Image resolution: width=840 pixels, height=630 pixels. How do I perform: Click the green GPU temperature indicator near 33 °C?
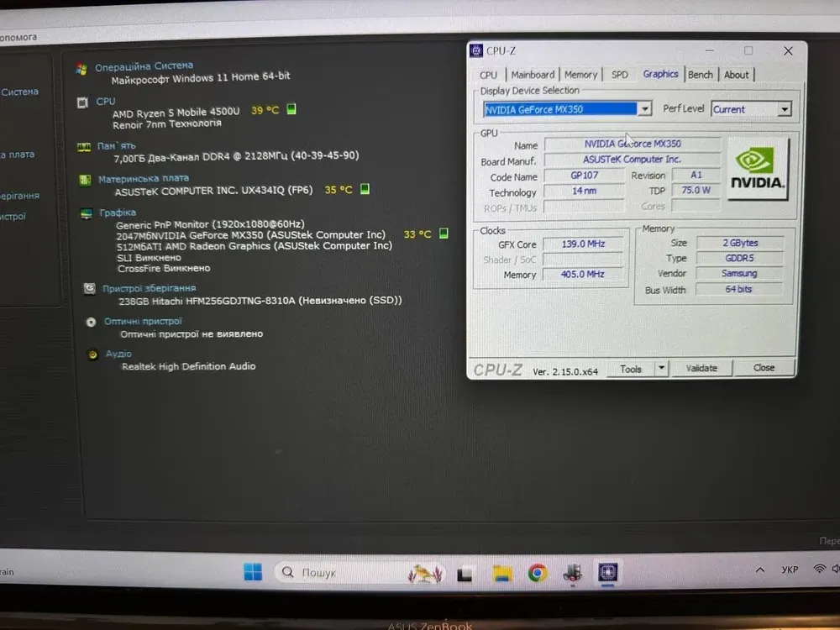pyautogui.click(x=444, y=234)
